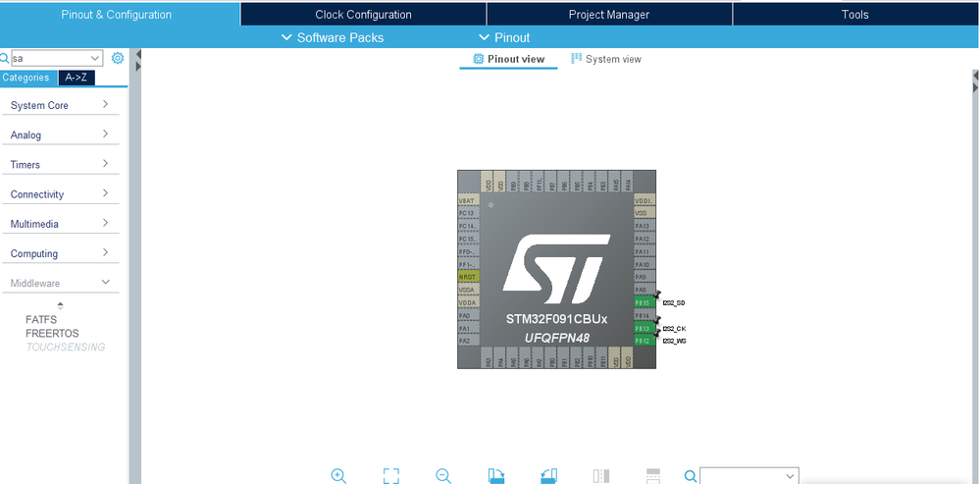980x484 pixels.
Task: Click the PA10 pin
Action: [x=645, y=264]
